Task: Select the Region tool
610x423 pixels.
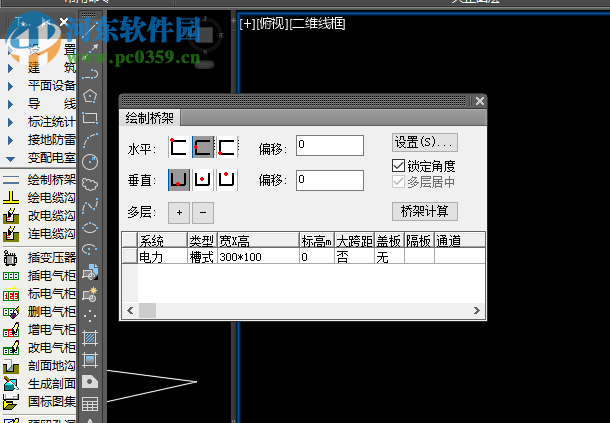Action: (90, 382)
